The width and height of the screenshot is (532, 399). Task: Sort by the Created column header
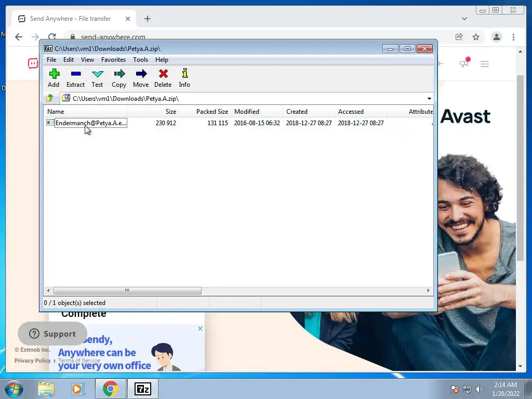(x=309, y=112)
